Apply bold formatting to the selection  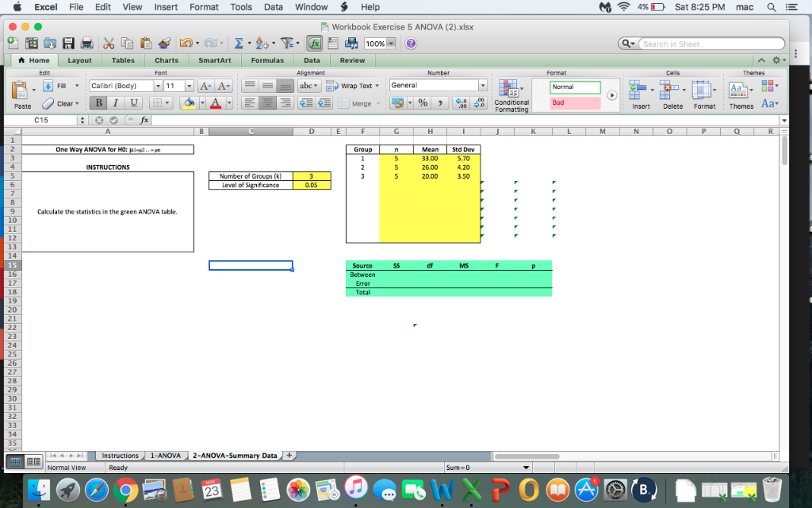pyautogui.click(x=99, y=103)
